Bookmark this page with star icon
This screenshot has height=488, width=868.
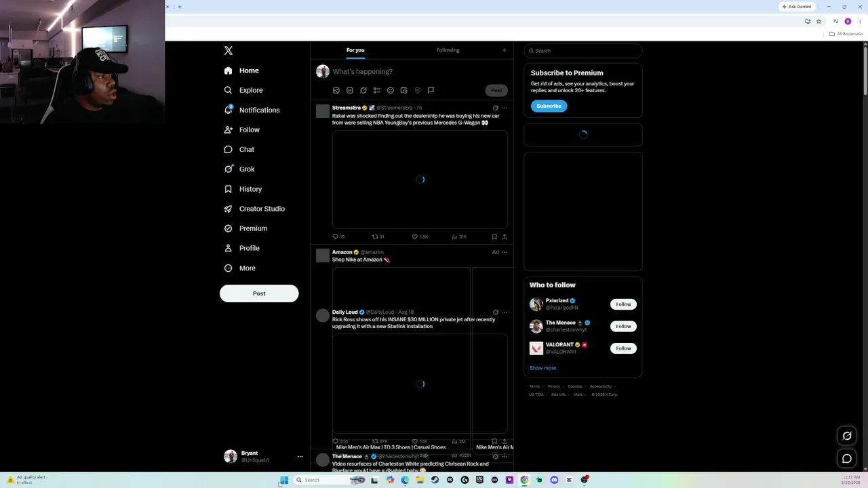[818, 22]
